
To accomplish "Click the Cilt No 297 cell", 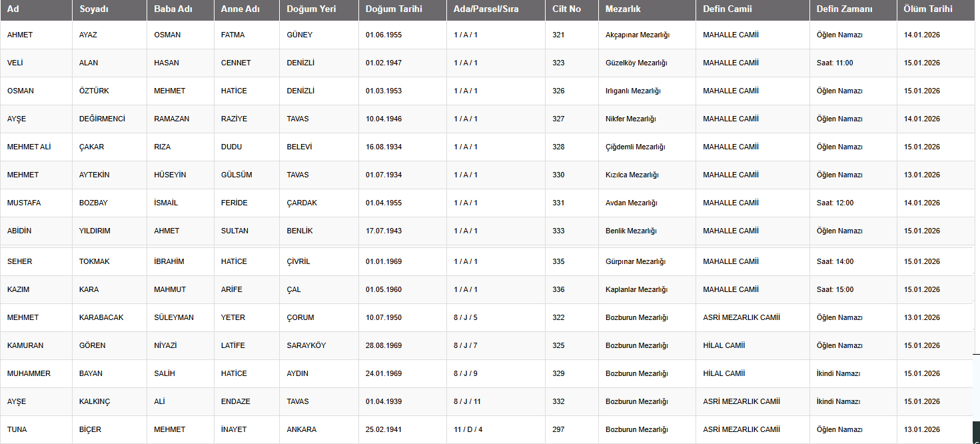I will click(x=558, y=429).
